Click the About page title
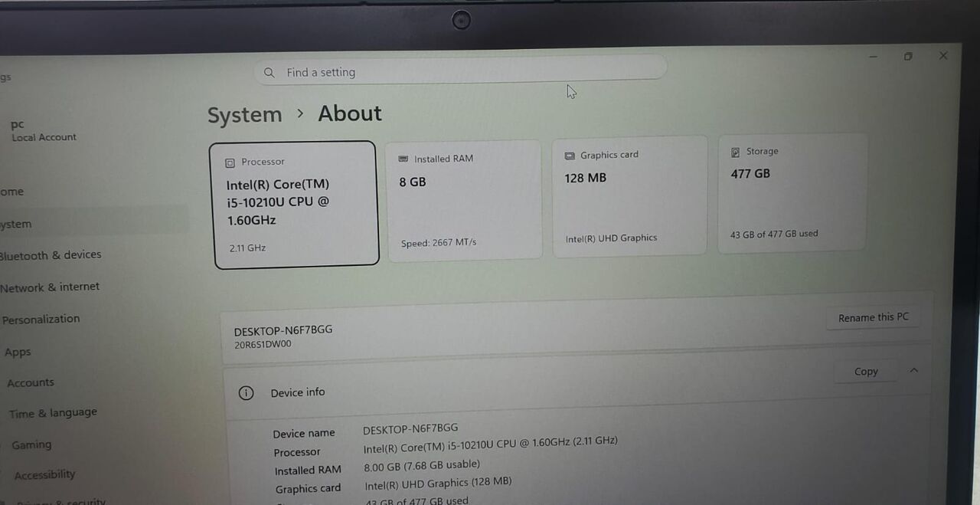The width and height of the screenshot is (980, 505). pyautogui.click(x=350, y=113)
